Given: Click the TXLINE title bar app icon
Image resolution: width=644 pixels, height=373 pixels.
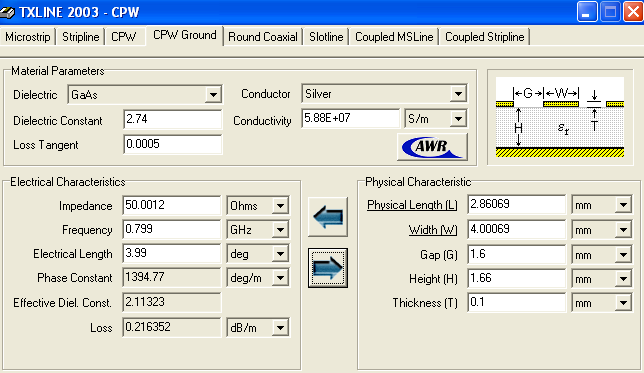Looking at the screenshot, I should click(8, 12).
